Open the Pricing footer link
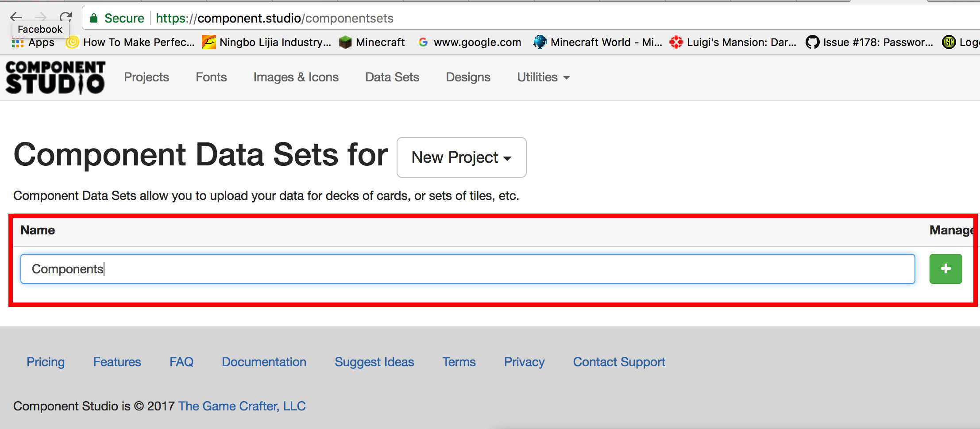Screen dimensions: 980x429 (x=45, y=362)
